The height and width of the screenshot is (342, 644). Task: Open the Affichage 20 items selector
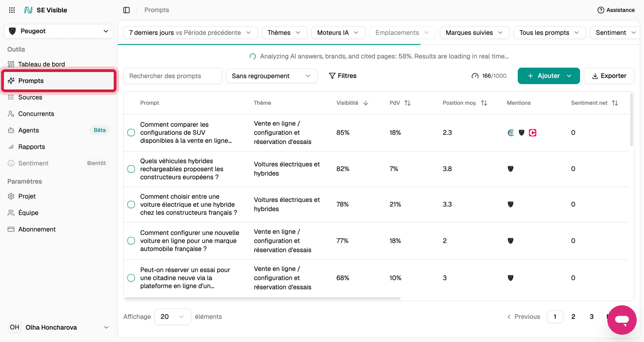click(x=173, y=317)
